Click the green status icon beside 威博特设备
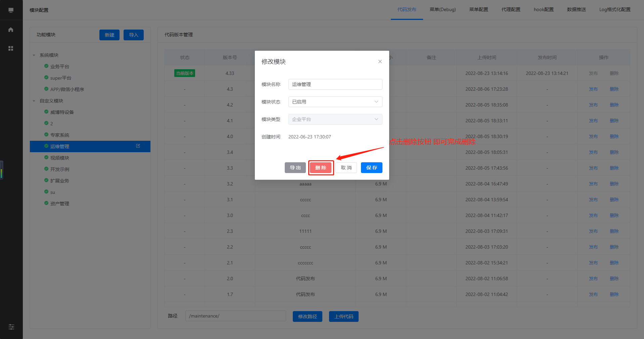644x339 pixels. pyautogui.click(x=46, y=112)
